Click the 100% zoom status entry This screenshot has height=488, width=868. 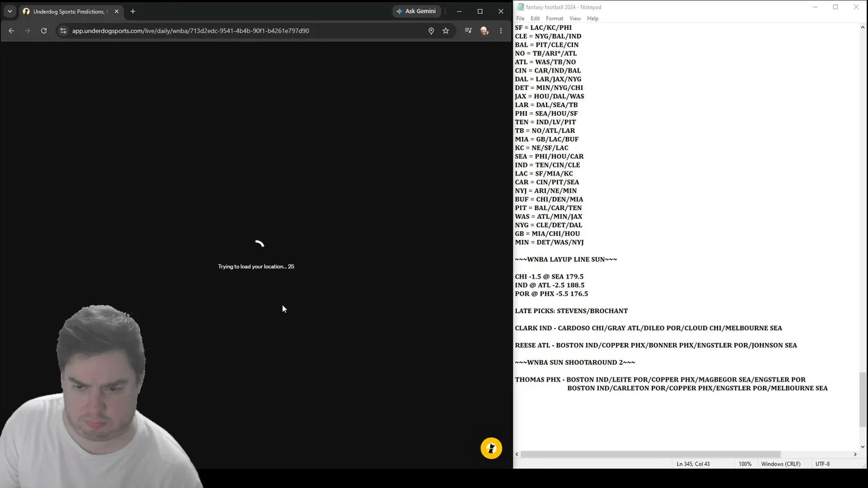pos(745,464)
